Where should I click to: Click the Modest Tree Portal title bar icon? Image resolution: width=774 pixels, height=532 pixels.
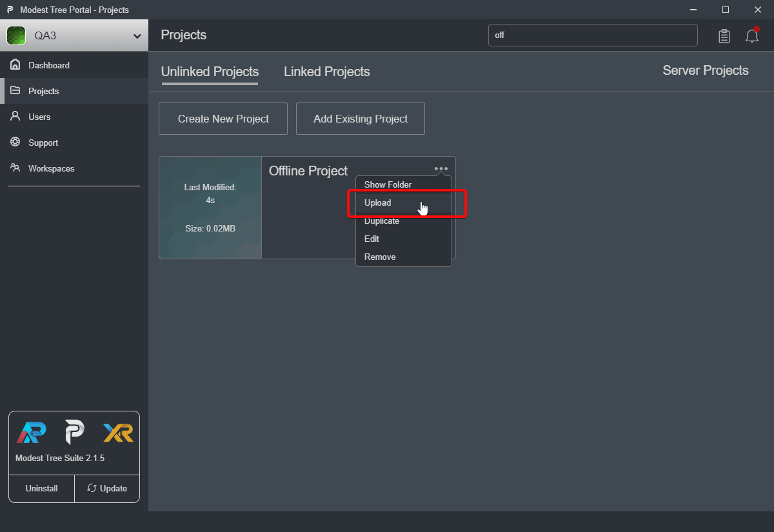(x=10, y=10)
